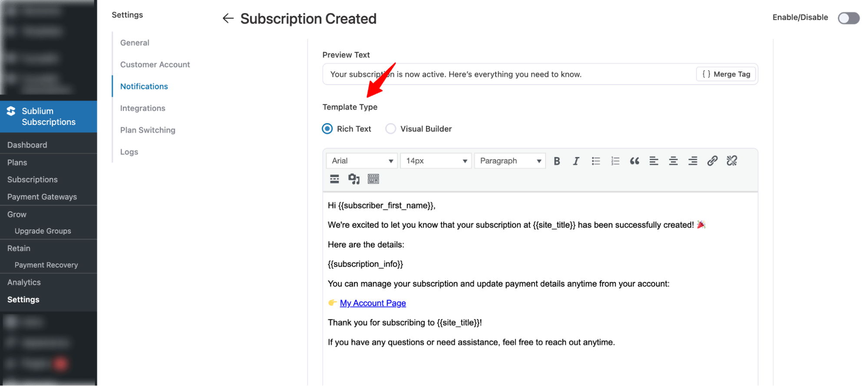868x386 pixels.
Task: Open the Logs settings tab
Action: tap(129, 152)
